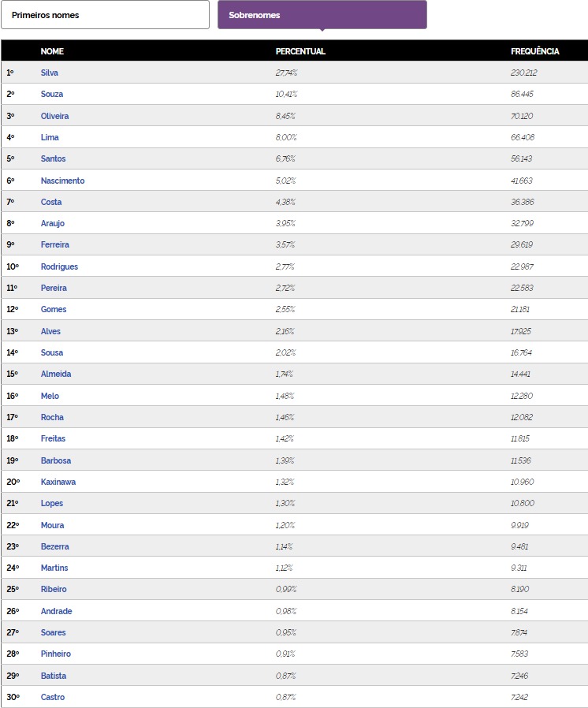Viewport: 588px width, 708px height.
Task: Click the NOME column header
Action: click(52, 51)
